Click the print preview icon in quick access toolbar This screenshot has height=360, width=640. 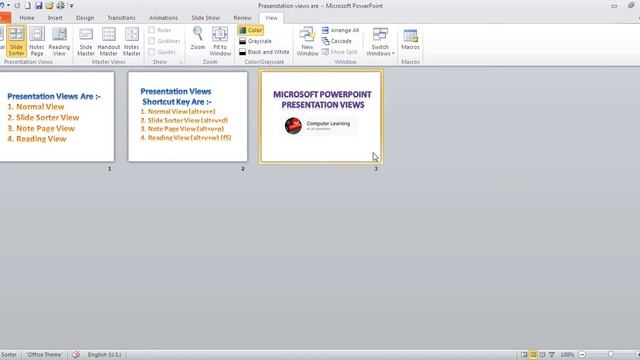point(60,6)
